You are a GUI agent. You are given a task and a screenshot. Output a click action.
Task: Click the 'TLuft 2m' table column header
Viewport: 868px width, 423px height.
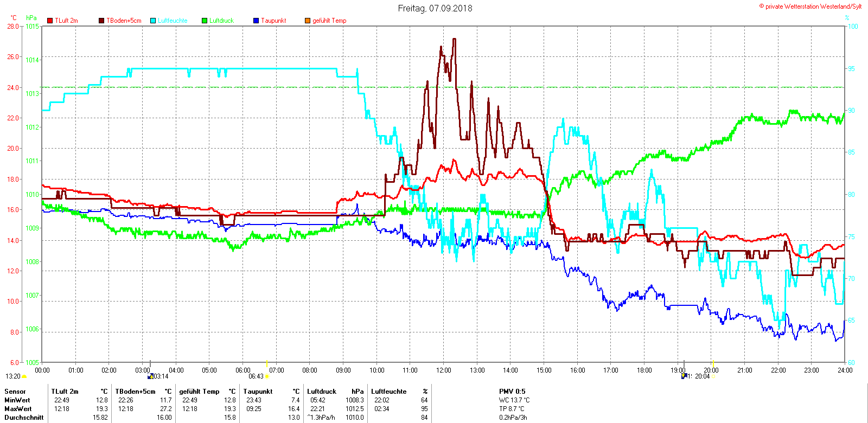(x=65, y=392)
